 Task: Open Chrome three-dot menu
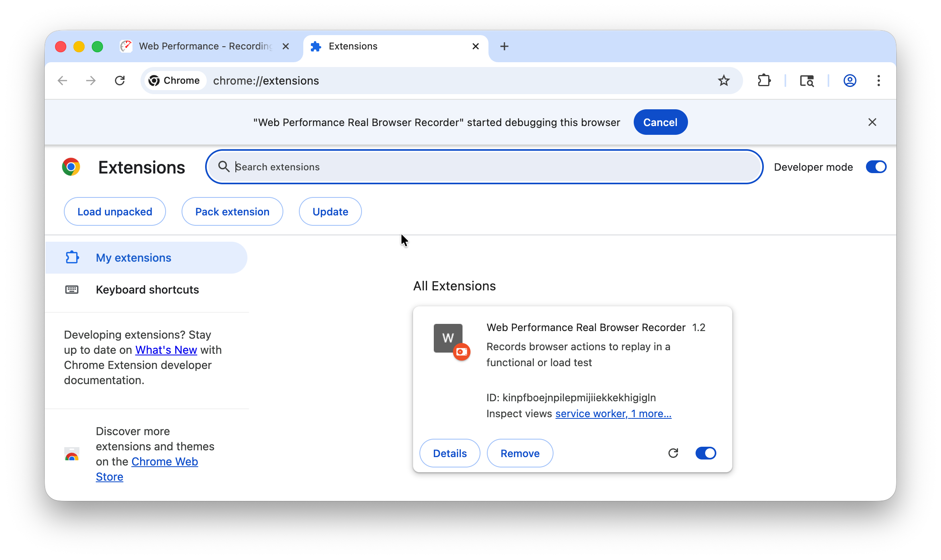tap(878, 81)
